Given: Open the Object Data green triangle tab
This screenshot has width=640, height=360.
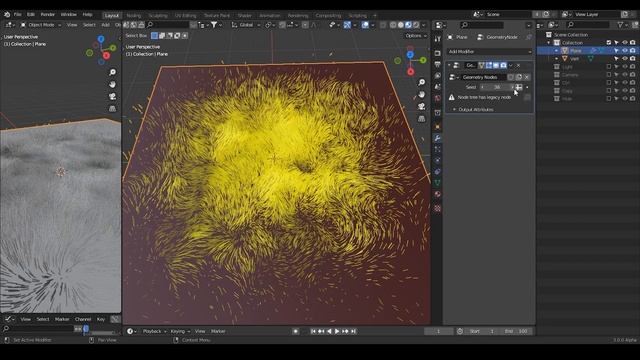Looking at the screenshot, I should point(438,183).
